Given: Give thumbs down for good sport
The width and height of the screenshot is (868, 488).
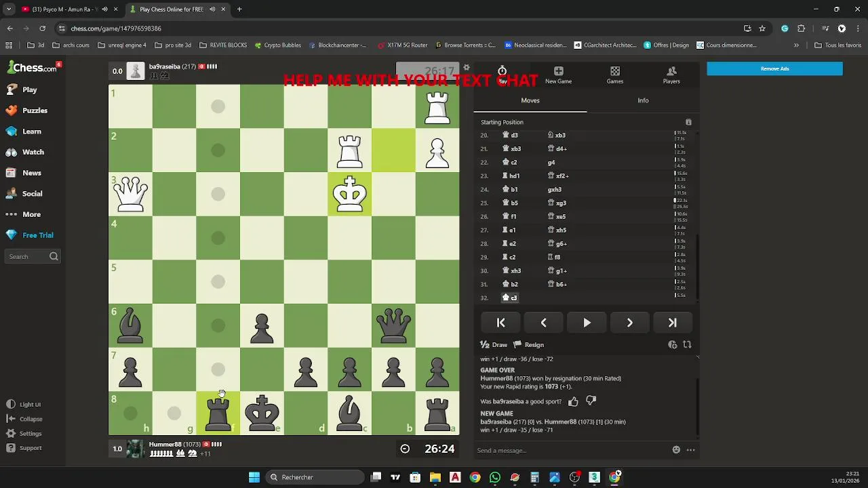Looking at the screenshot, I should 591,401.
